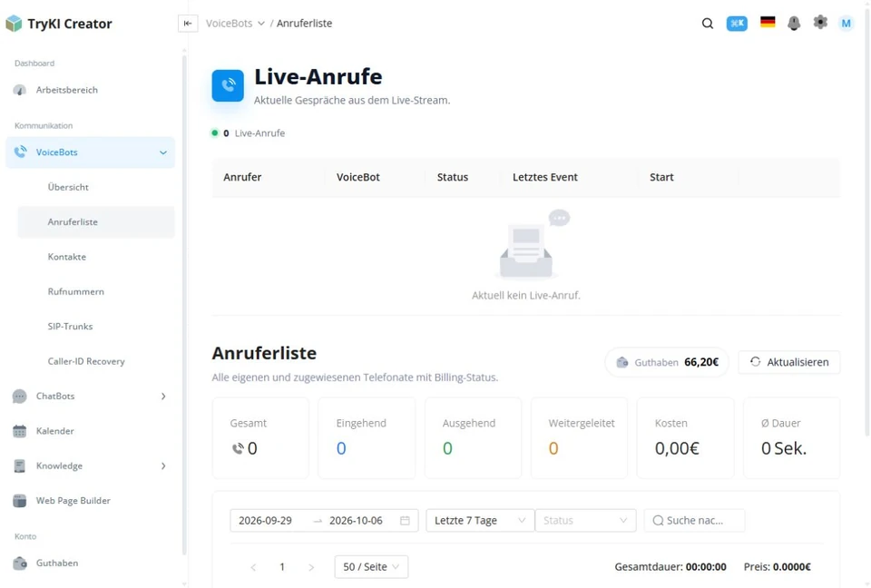Screen dimensions: 871x588
Task: Go to the previous page arrow
Action: (253, 567)
